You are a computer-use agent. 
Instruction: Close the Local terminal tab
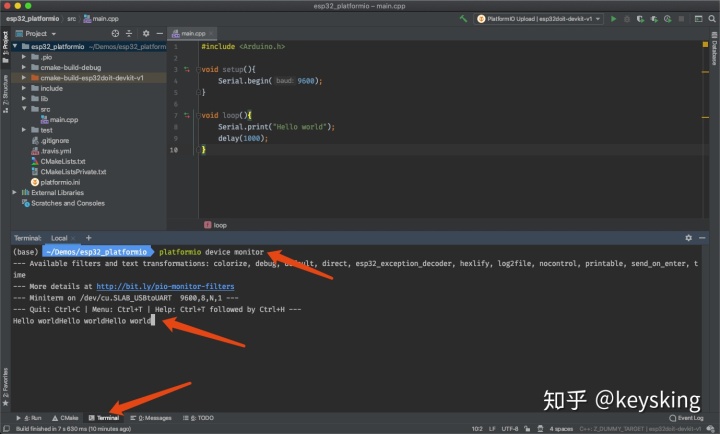pos(73,238)
